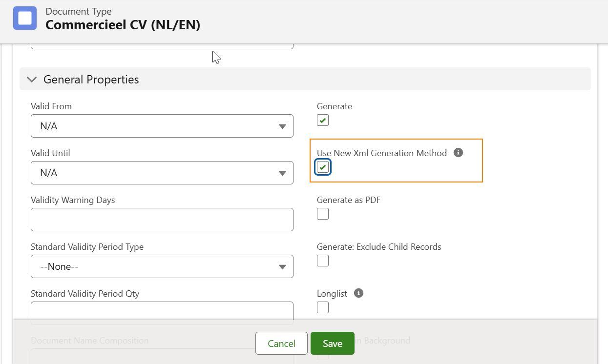Open the Valid From dropdown
608x364 pixels.
pos(162,126)
